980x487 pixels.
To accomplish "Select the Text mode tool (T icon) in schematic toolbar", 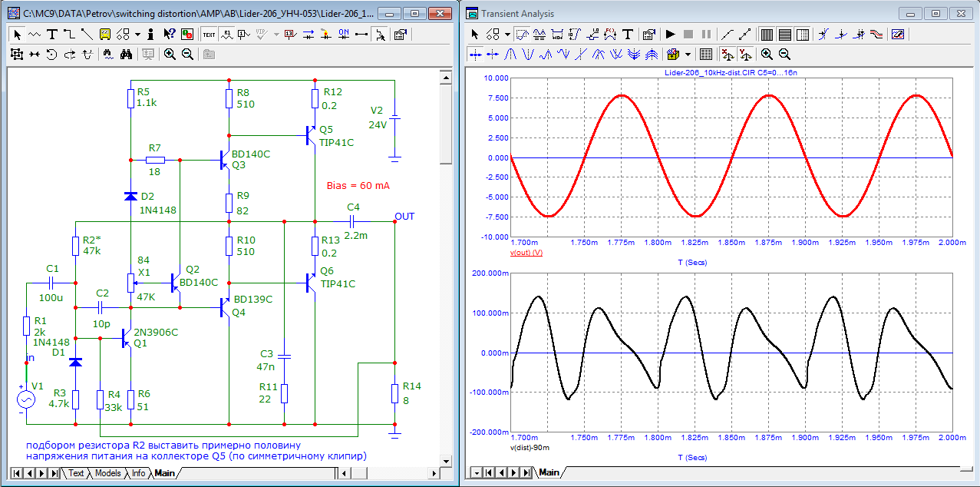I will click(52, 34).
